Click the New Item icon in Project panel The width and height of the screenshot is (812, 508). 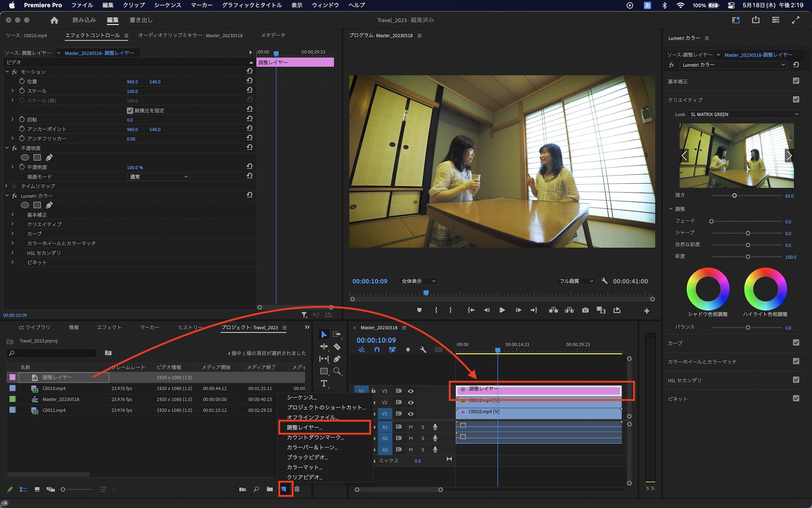tap(284, 489)
